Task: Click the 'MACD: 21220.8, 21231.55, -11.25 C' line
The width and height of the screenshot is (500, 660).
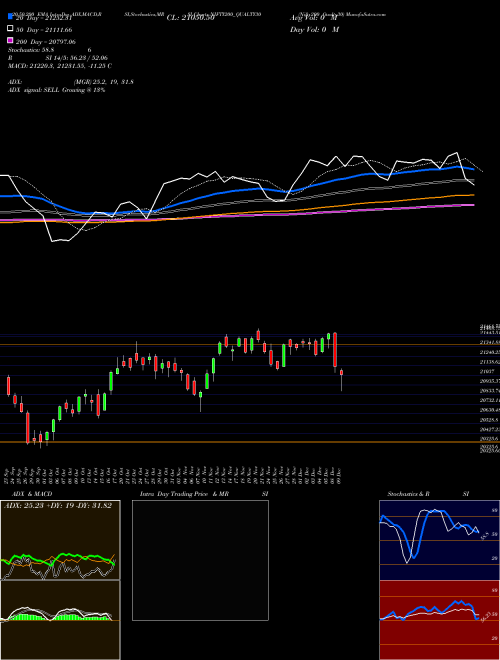Action: pyautogui.click(x=60, y=66)
